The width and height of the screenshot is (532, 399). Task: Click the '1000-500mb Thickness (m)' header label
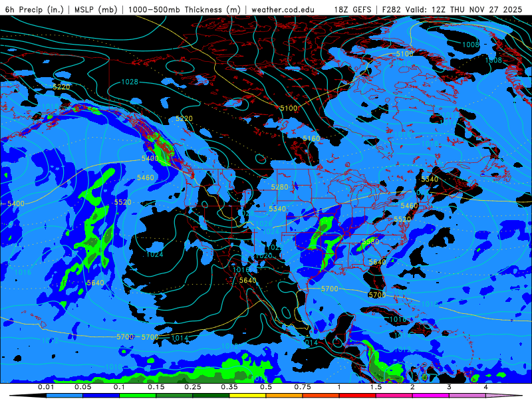(x=184, y=9)
